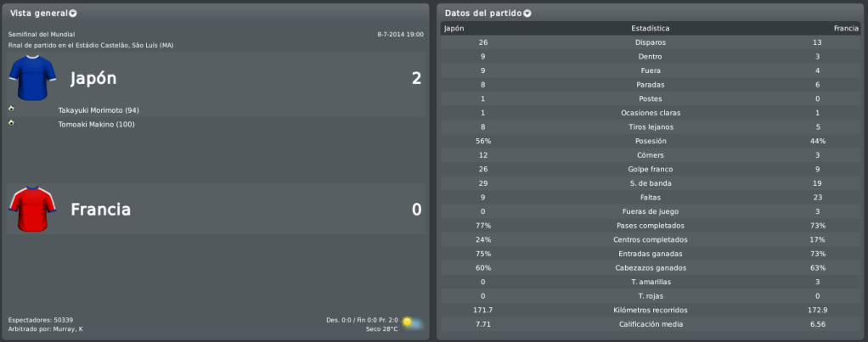Open the Vista general dropdown arrow
The image size is (868, 342).
[x=74, y=14]
